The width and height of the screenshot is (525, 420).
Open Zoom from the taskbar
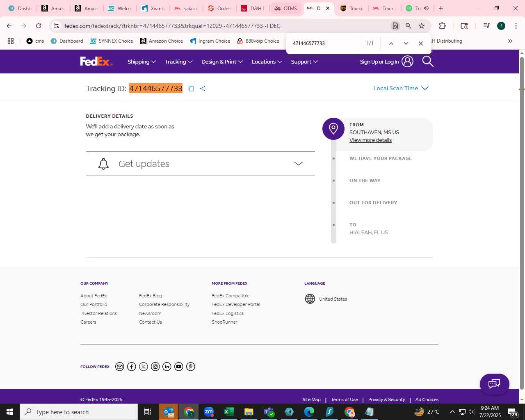point(209,412)
